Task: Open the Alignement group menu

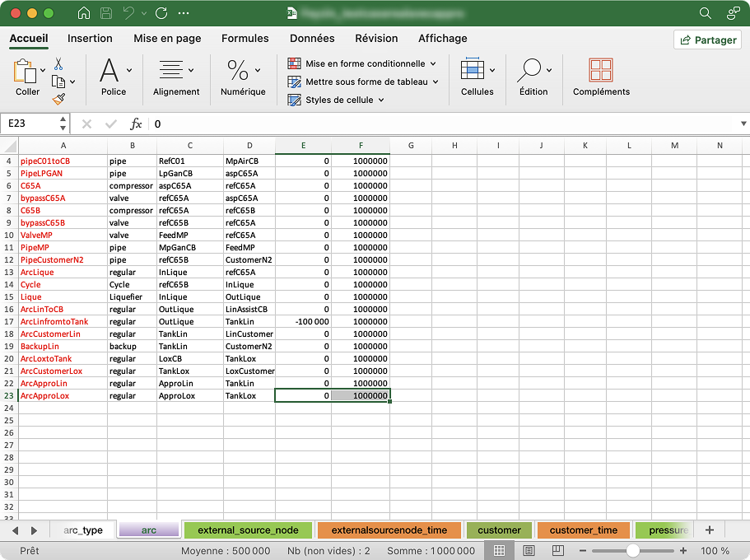Action: click(176, 77)
